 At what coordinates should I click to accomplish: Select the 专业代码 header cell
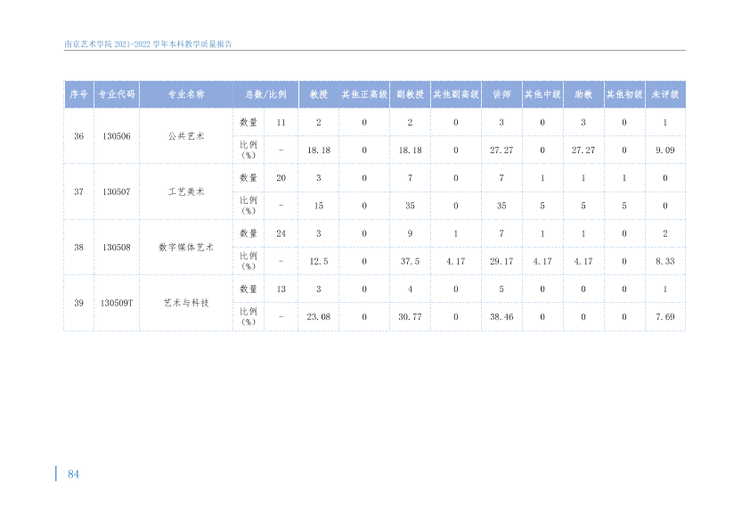click(117, 94)
